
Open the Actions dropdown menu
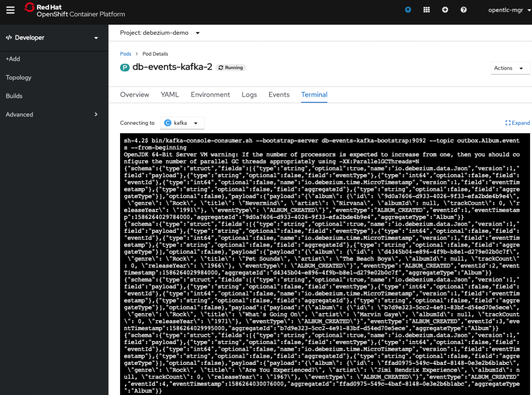(510, 68)
